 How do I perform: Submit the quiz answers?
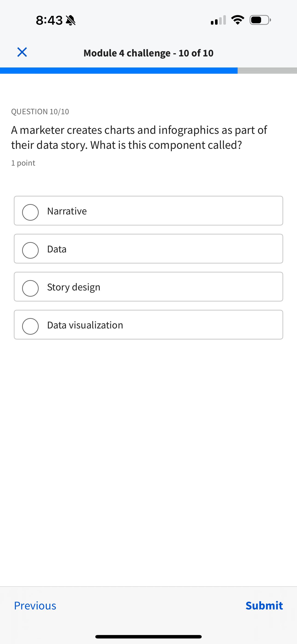(264, 606)
